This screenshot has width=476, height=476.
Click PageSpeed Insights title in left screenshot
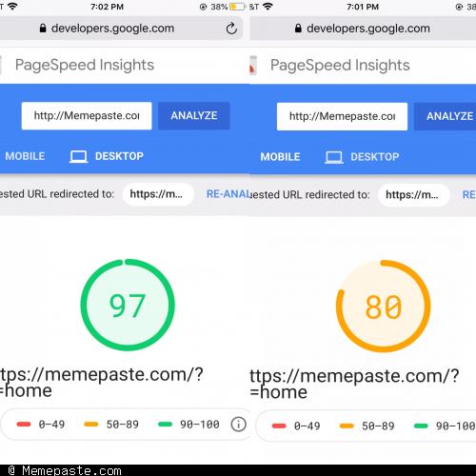(x=85, y=65)
